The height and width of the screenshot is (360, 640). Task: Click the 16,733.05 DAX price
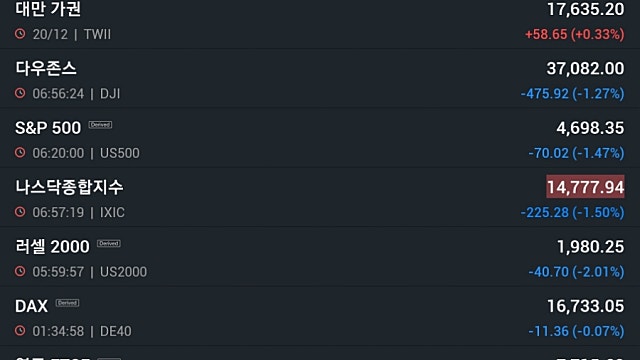(586, 306)
